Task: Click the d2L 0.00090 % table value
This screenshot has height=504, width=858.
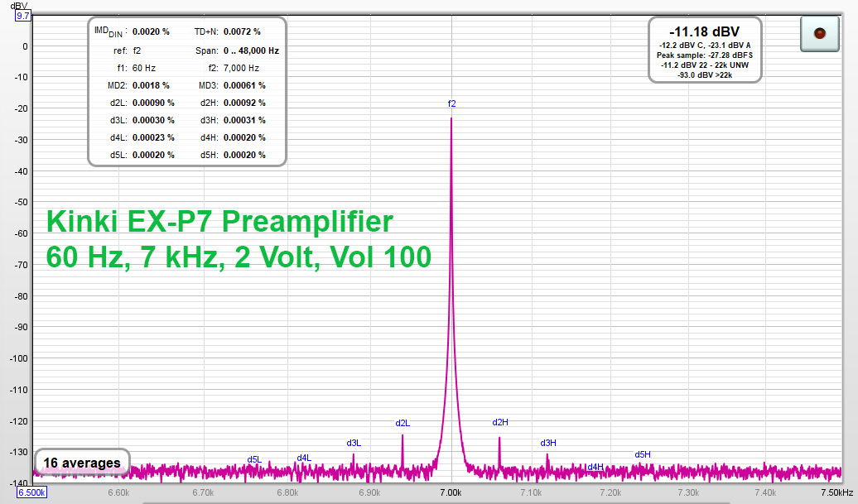Action: [x=153, y=103]
